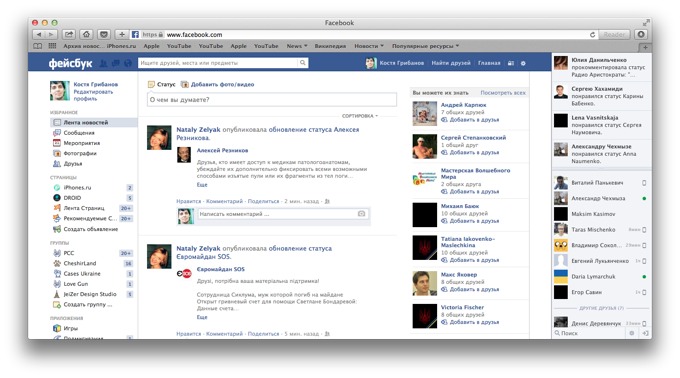The image size is (680, 378).
Task: Expand the Новости bookmarks dropdown
Action: [369, 46]
